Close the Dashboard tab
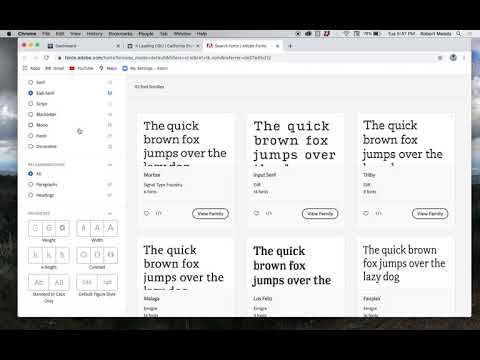Viewport: 480px width, 360px height. [x=118, y=46]
